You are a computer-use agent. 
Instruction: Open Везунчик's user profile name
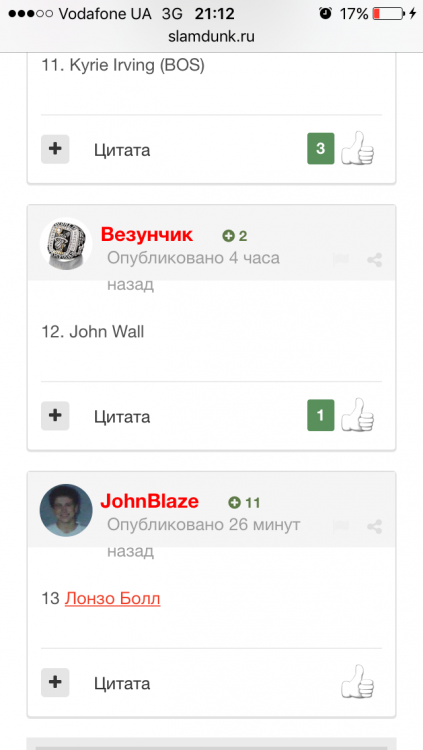147,234
